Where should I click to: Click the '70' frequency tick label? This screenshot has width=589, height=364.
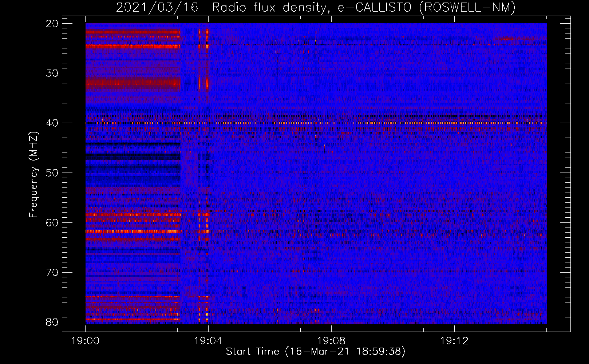click(x=52, y=273)
